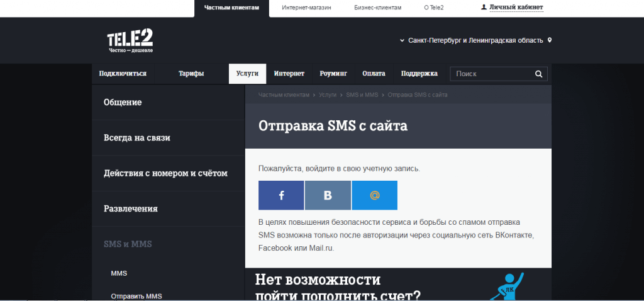644x301 pixels.
Task: Sign in with VKontakte icon
Action: point(328,195)
